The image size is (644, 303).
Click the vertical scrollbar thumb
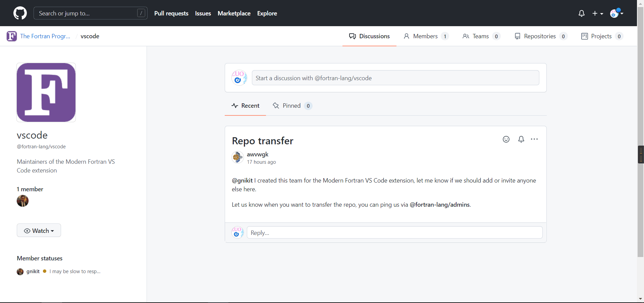[641, 132]
